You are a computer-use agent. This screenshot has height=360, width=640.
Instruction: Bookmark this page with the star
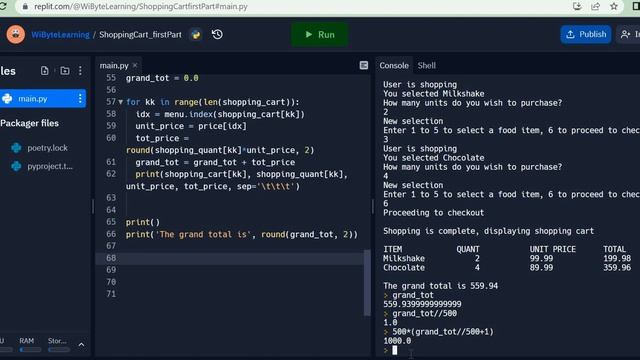tap(614, 6)
